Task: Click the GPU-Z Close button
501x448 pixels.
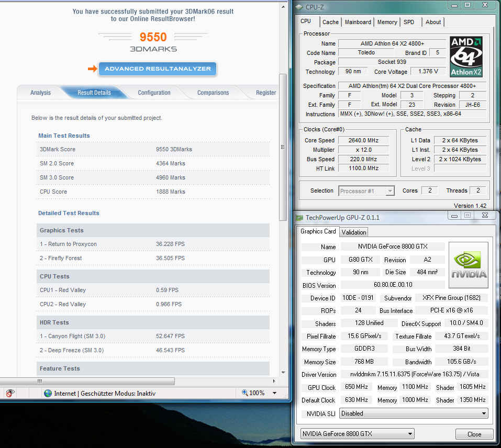Action: 474,434
